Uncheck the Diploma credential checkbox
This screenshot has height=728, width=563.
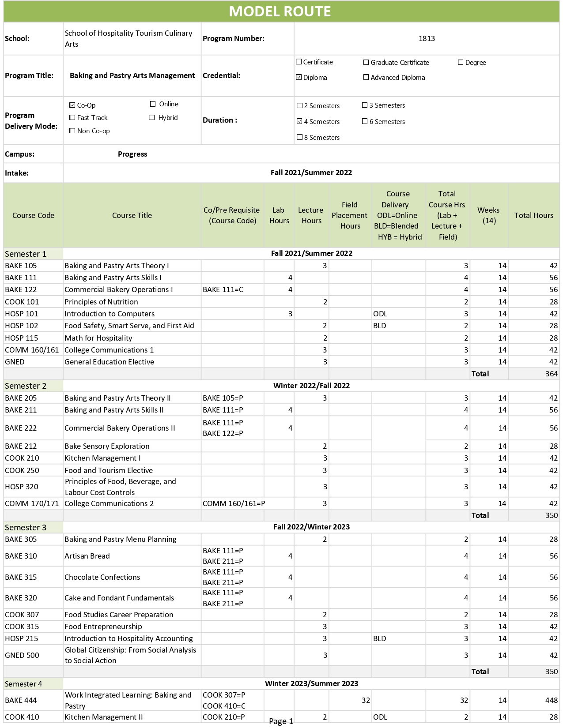pos(299,77)
